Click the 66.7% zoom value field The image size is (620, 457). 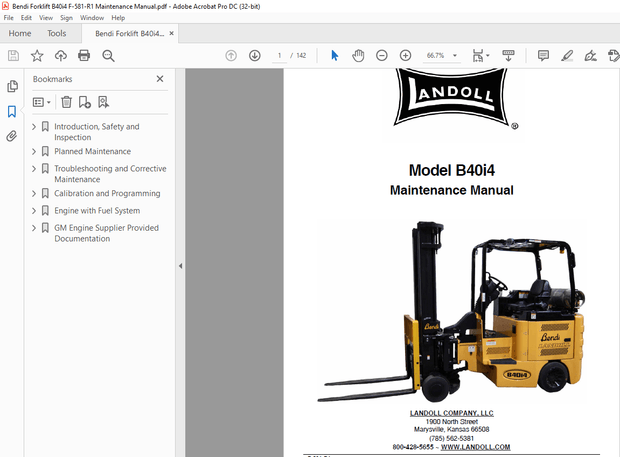point(435,56)
